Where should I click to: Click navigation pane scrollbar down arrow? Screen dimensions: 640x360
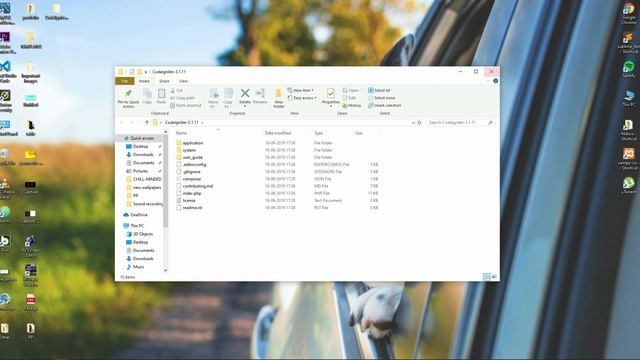click(165, 270)
